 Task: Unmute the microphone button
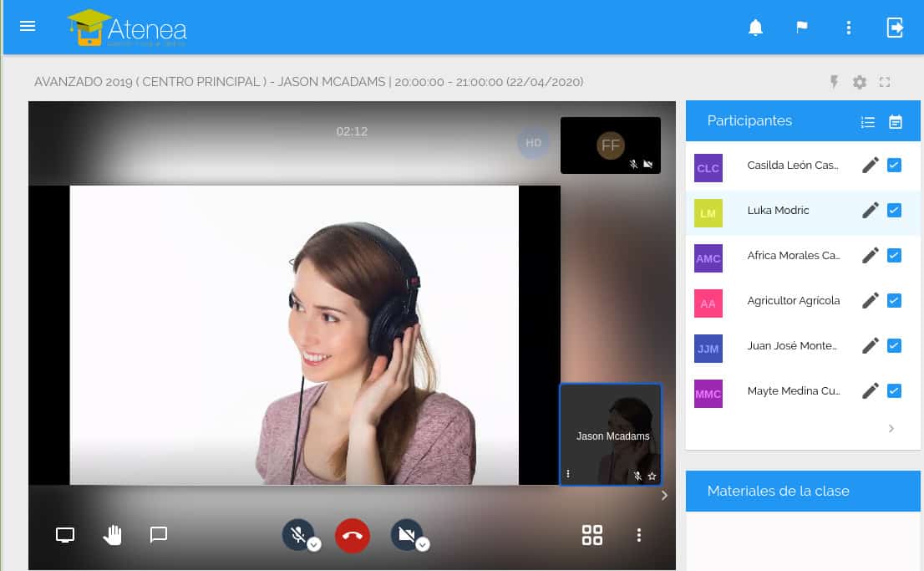[x=297, y=533]
